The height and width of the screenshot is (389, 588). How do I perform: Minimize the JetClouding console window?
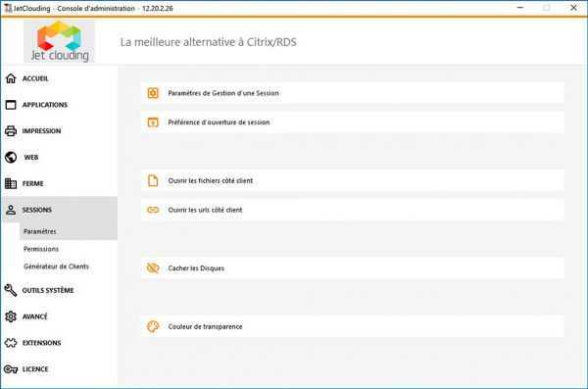[520, 8]
